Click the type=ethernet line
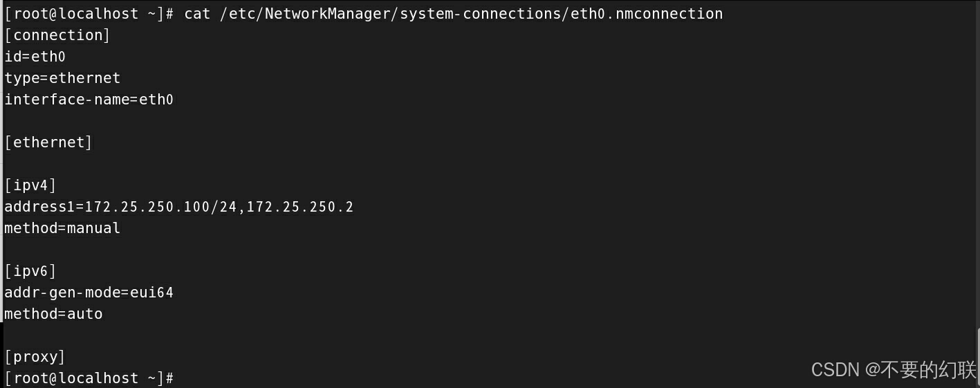The image size is (980, 388). tap(62, 78)
